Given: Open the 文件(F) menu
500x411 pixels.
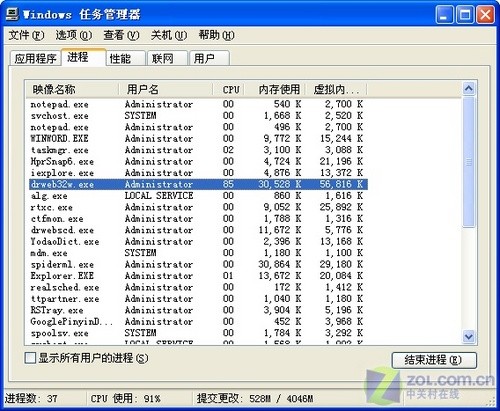Looking at the screenshot, I should (26, 35).
